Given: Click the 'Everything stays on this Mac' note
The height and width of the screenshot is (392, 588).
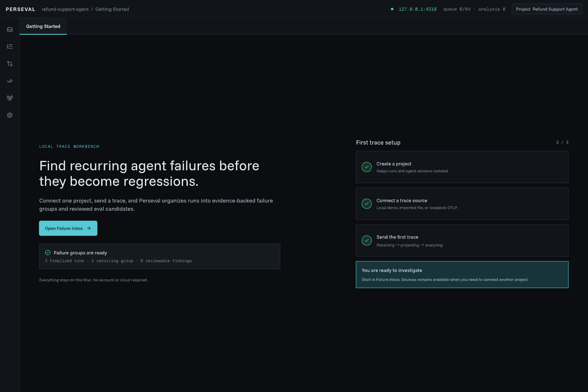Looking at the screenshot, I should coord(94,280).
